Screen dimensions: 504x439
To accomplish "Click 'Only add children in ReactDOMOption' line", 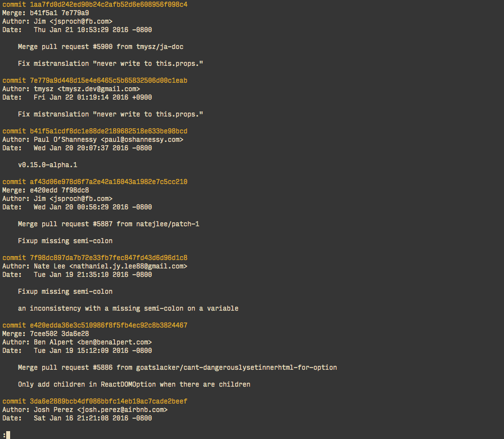I will [x=134, y=384].
